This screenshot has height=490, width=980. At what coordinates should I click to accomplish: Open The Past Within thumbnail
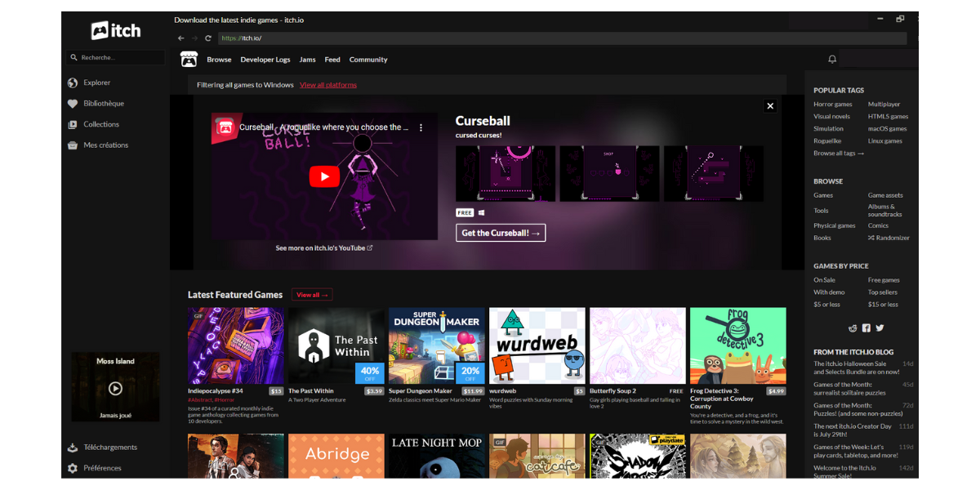pyautogui.click(x=336, y=345)
